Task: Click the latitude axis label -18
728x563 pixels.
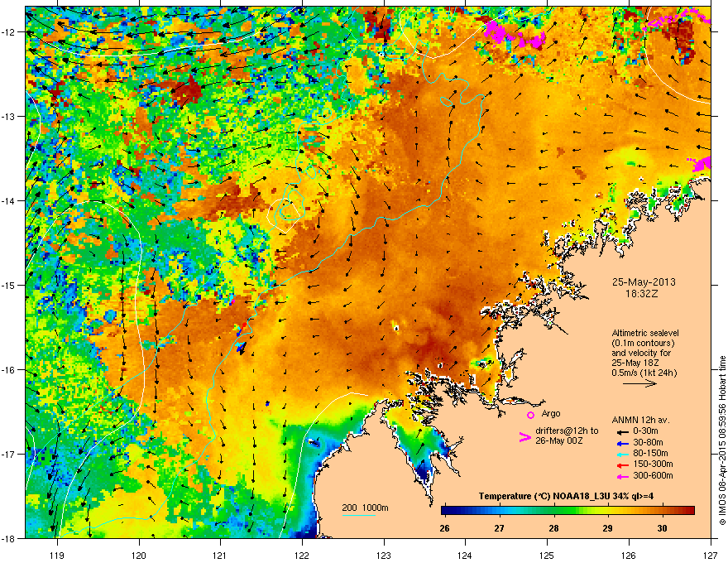Action: click(x=9, y=538)
